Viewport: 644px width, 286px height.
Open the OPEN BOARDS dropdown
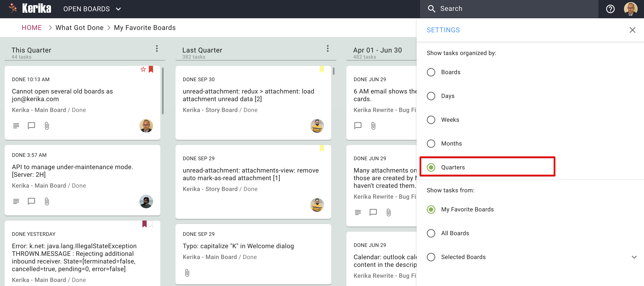tap(92, 9)
